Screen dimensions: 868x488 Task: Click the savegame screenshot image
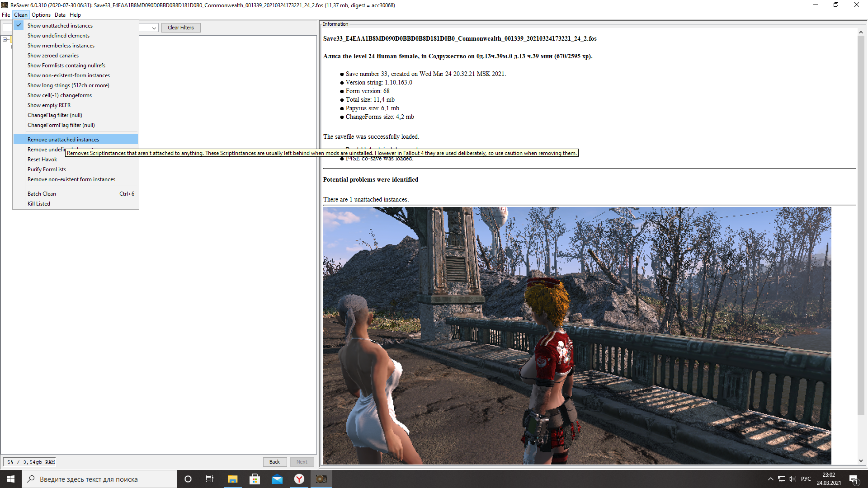pos(576,335)
